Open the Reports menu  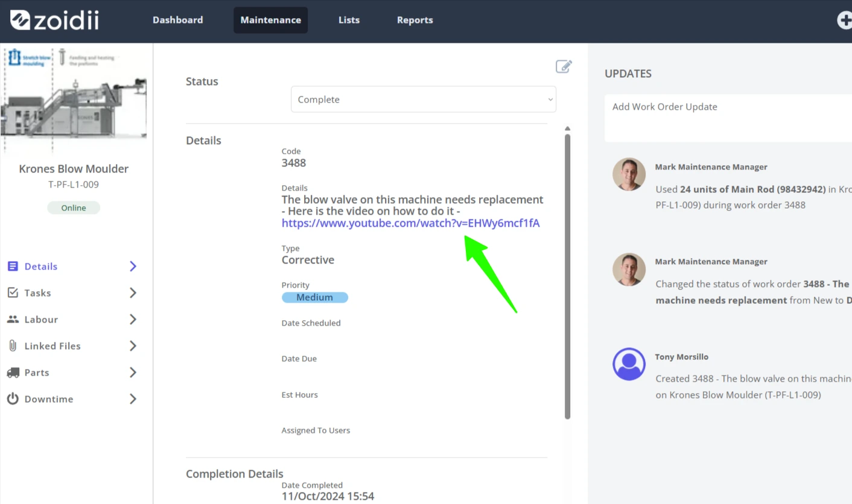coord(415,20)
